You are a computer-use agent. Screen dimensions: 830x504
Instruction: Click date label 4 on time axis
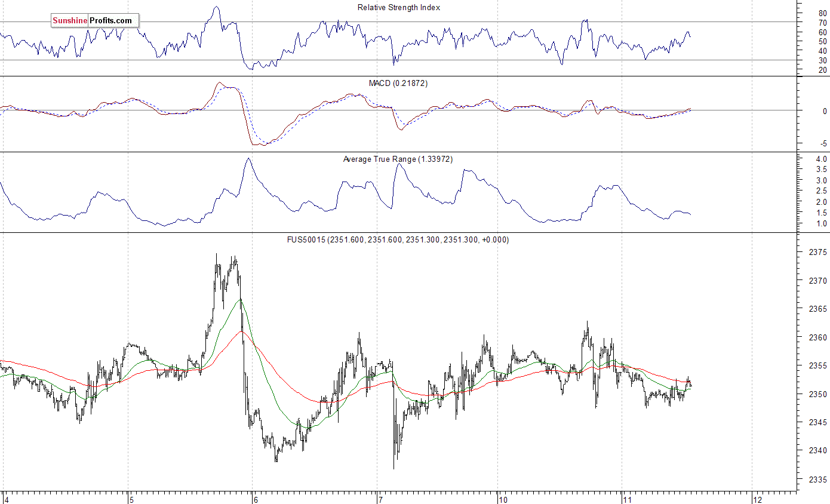pyautogui.click(x=7, y=499)
